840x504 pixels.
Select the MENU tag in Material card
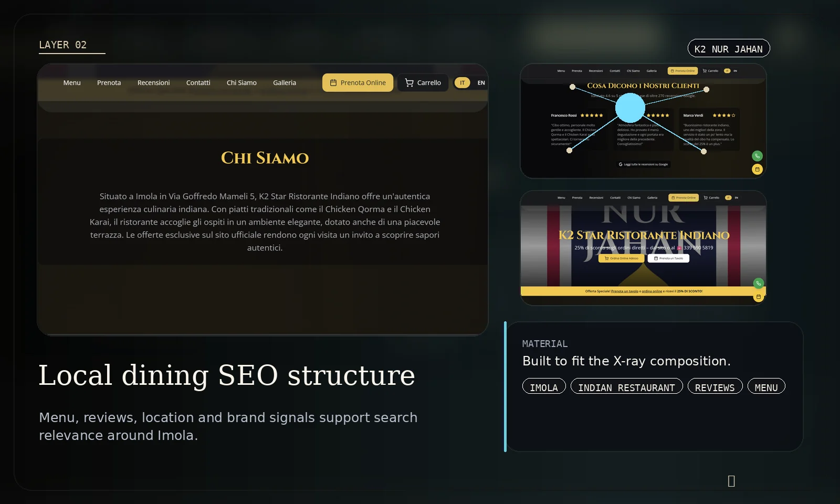click(766, 387)
